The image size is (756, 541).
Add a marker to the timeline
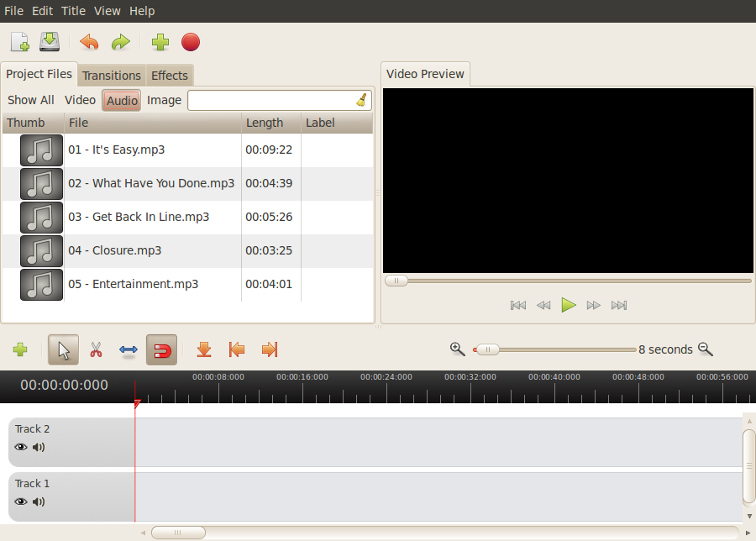pyautogui.click(x=204, y=349)
